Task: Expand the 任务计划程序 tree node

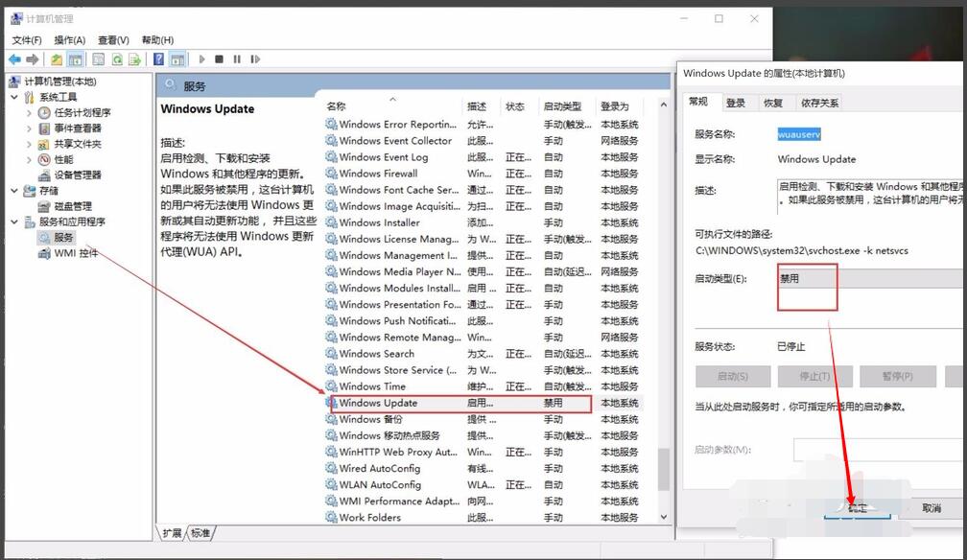Action: tap(29, 112)
